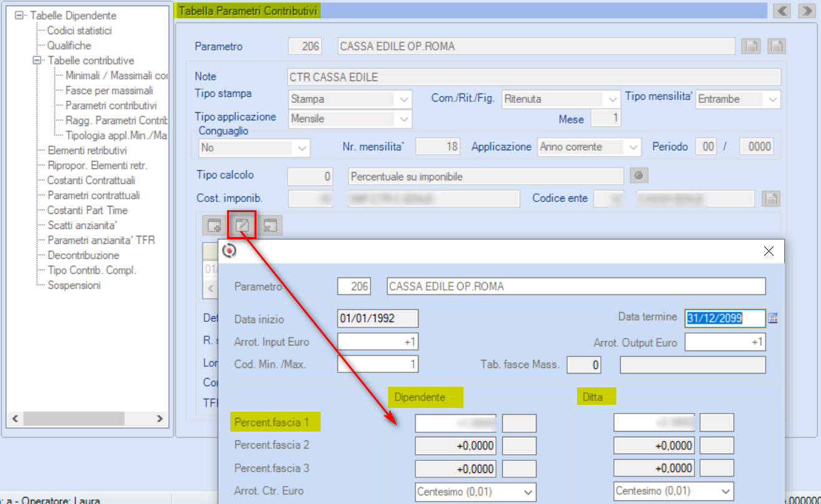Viewport: 821px width, 504px height.
Task: Click the delete row icon with x
Action: point(270,226)
